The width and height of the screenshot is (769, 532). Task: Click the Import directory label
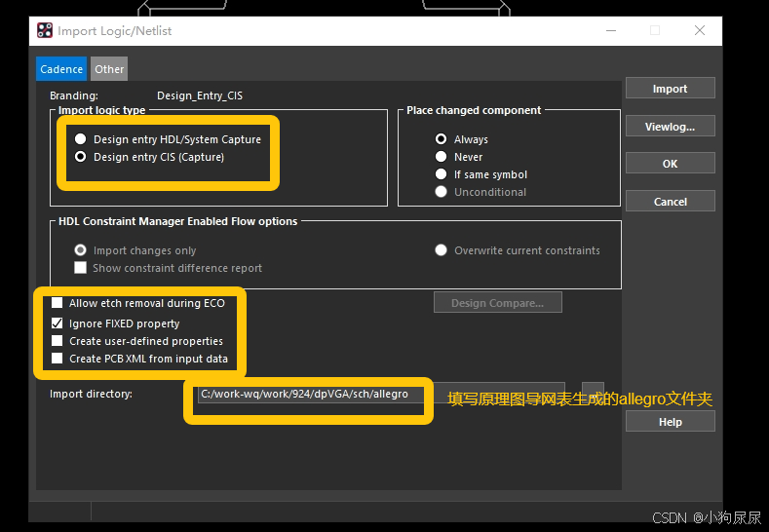pyautogui.click(x=91, y=394)
